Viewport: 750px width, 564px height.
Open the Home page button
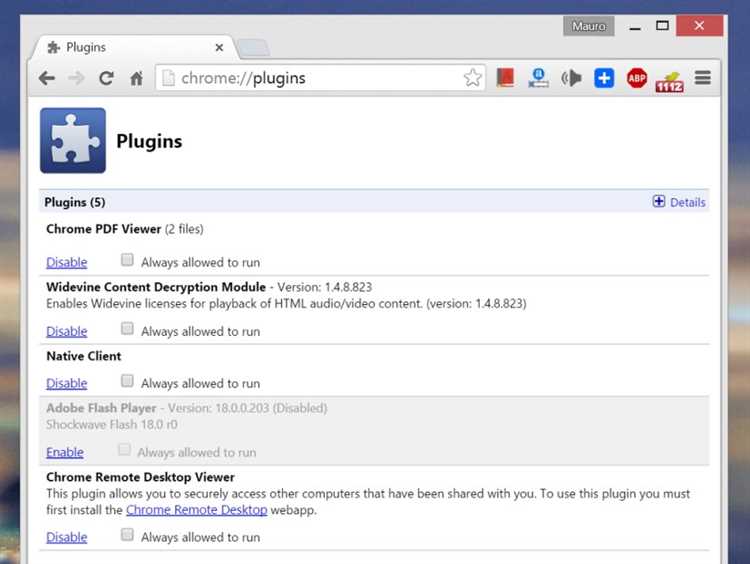click(x=136, y=78)
